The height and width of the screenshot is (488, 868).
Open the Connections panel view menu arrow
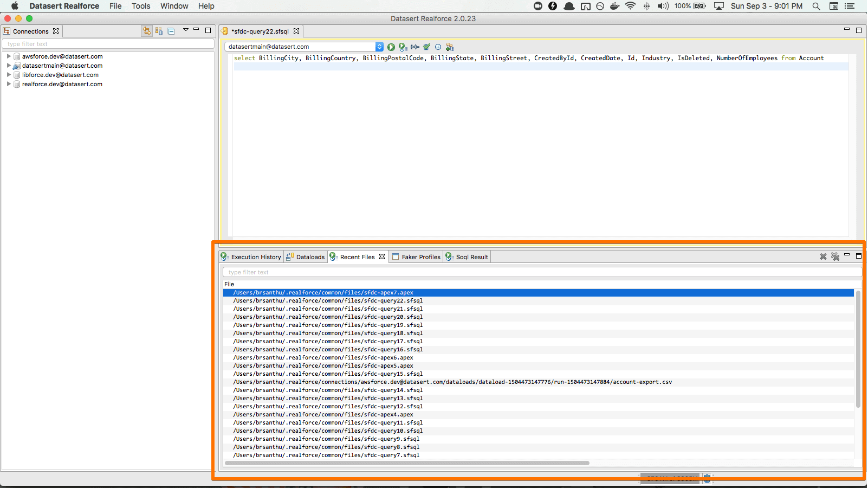(185, 30)
